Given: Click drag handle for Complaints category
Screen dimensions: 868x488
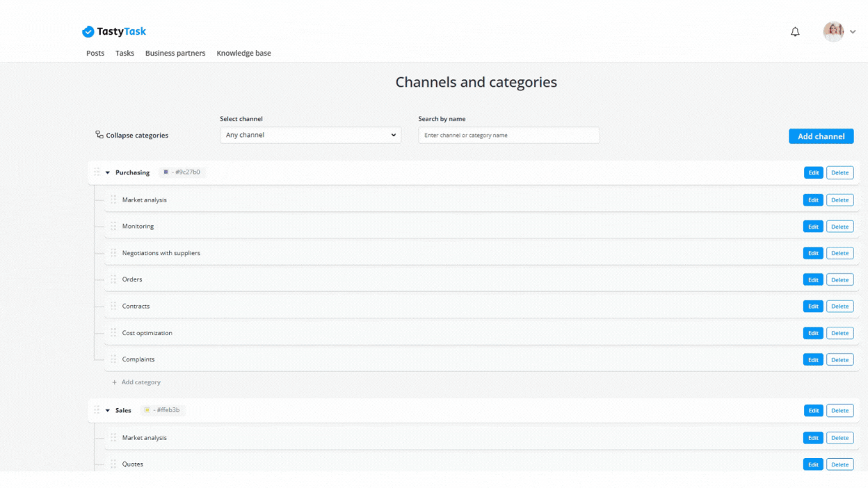Looking at the screenshot, I should (x=113, y=359).
